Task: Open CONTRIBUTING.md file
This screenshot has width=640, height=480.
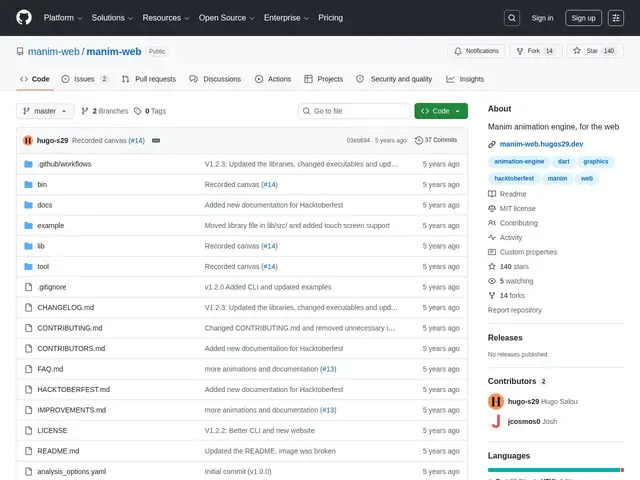Action: [70, 328]
